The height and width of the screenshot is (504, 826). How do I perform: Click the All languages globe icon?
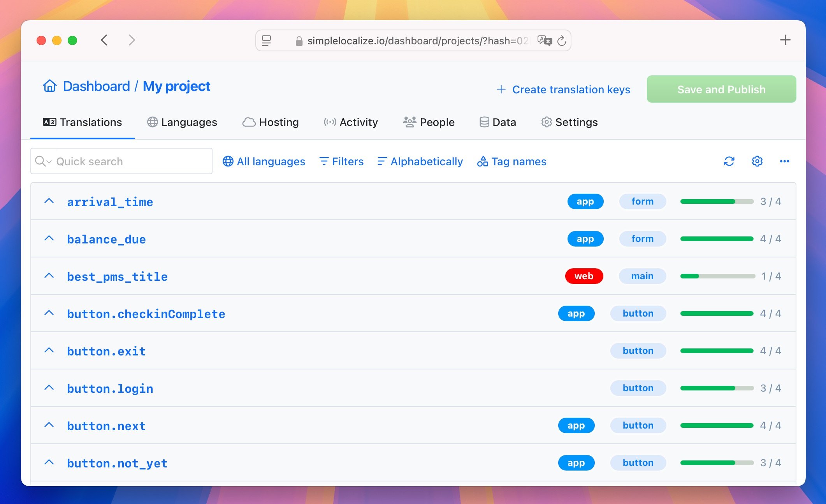coord(228,161)
